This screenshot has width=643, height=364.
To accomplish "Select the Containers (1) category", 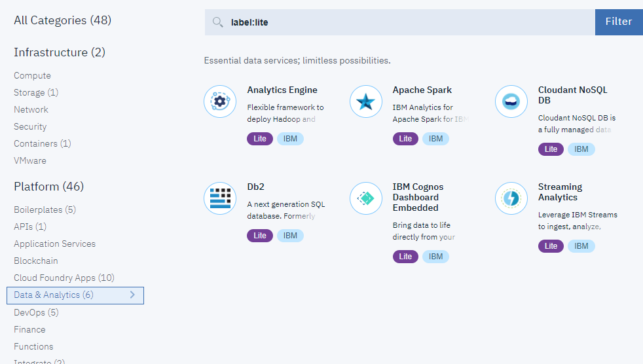I will pyautogui.click(x=43, y=143).
